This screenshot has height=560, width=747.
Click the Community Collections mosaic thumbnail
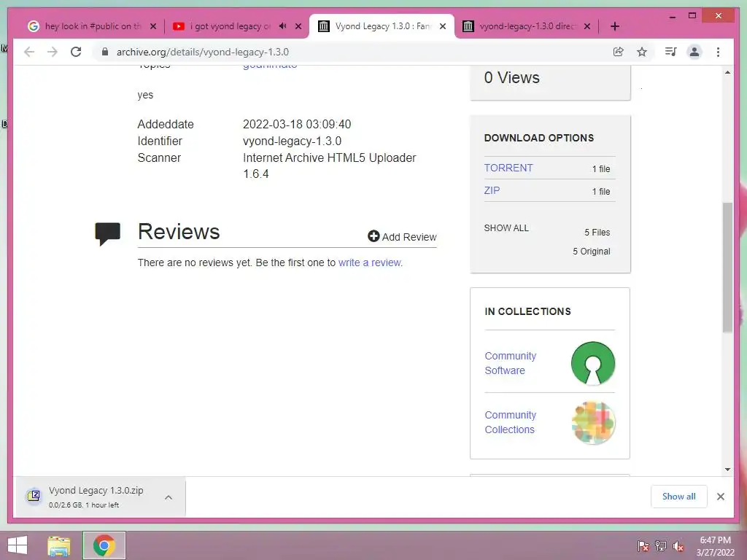point(593,423)
